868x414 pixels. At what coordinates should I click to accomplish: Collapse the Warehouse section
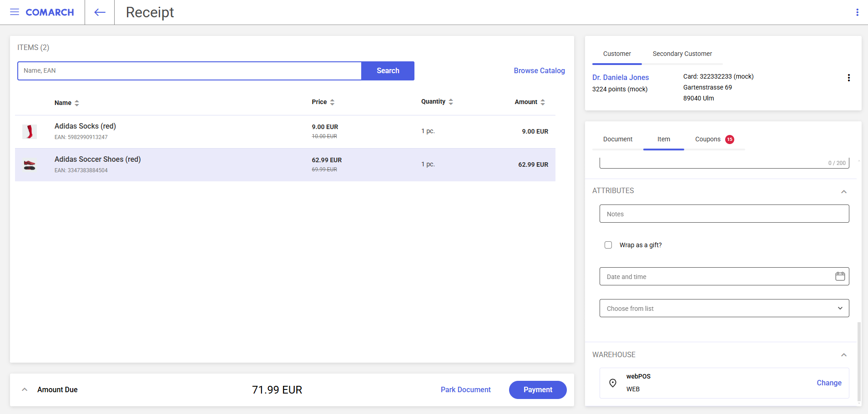844,355
